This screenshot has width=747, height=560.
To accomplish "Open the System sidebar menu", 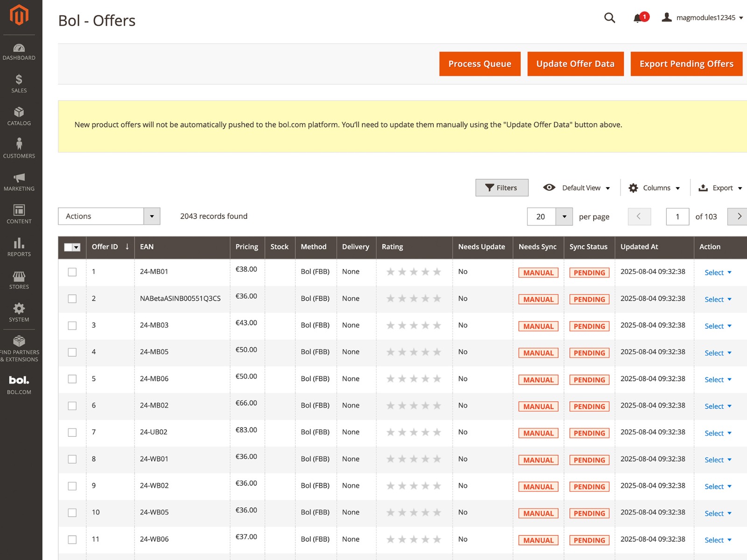I will pos(19,313).
